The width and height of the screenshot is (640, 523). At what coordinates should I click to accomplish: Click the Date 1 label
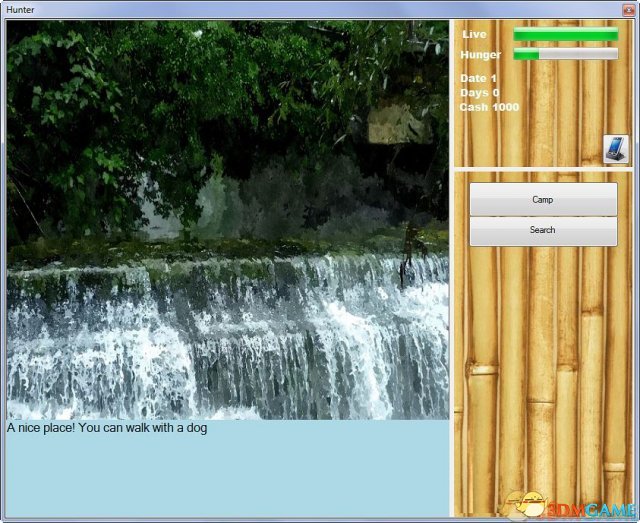tap(478, 78)
